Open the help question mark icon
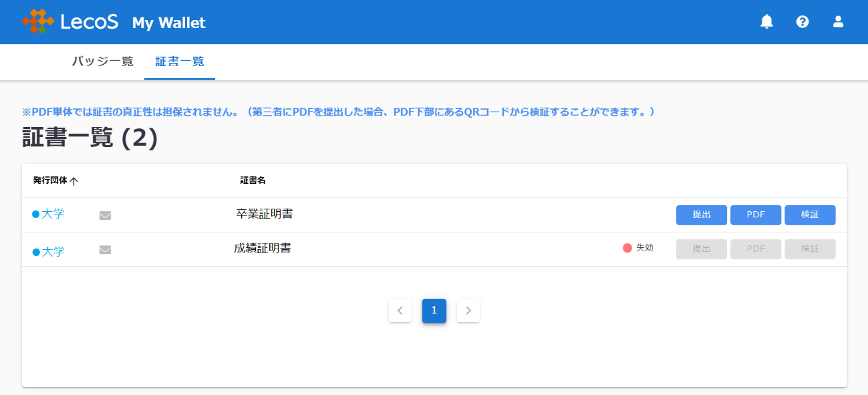 coord(803,22)
